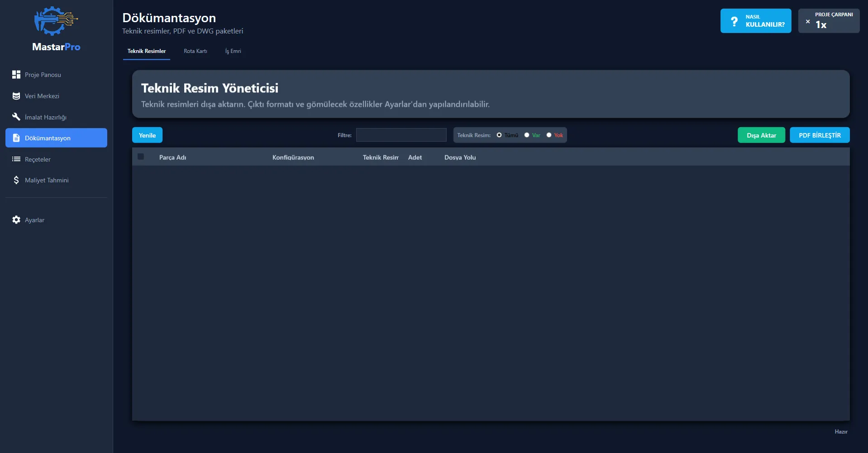Open the İş Emri tab
The width and height of the screenshot is (868, 453).
tap(233, 51)
